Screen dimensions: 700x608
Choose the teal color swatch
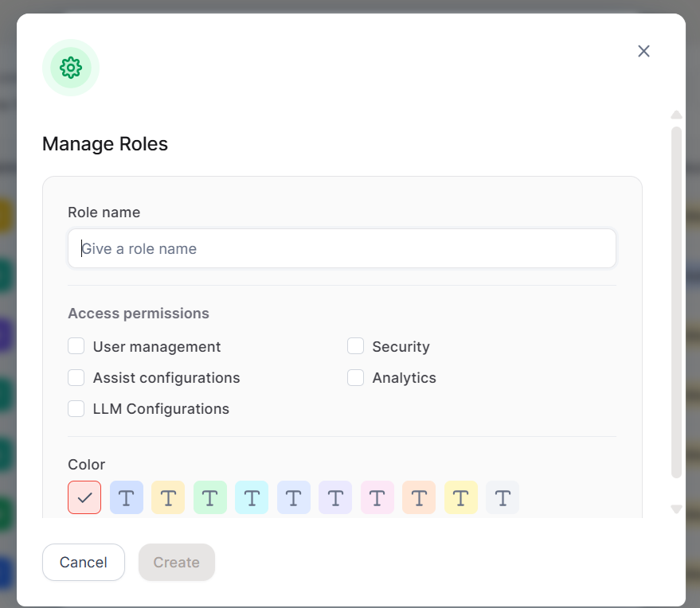coord(252,497)
